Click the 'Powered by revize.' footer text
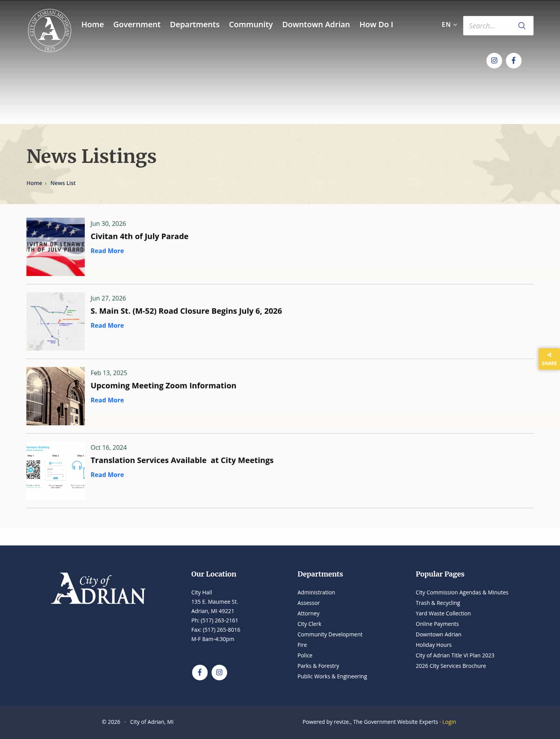 327,722
